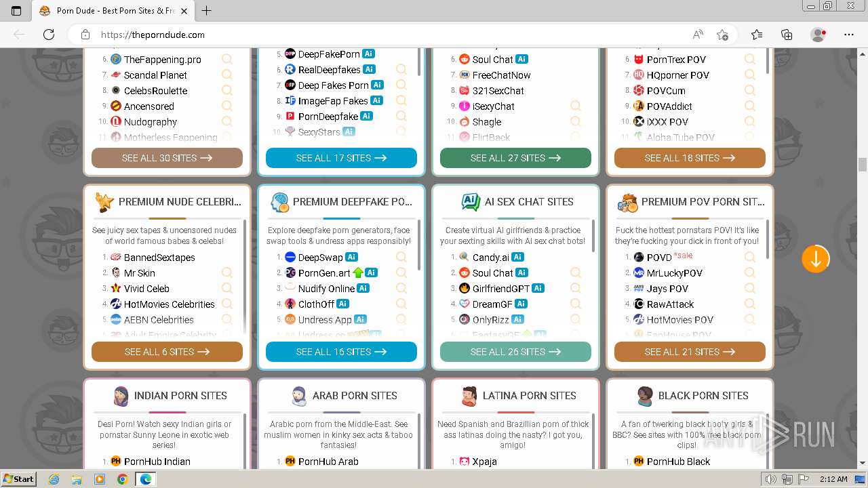Switch to the Edge taskbar button
The width and height of the screenshot is (868, 488).
[x=145, y=479]
